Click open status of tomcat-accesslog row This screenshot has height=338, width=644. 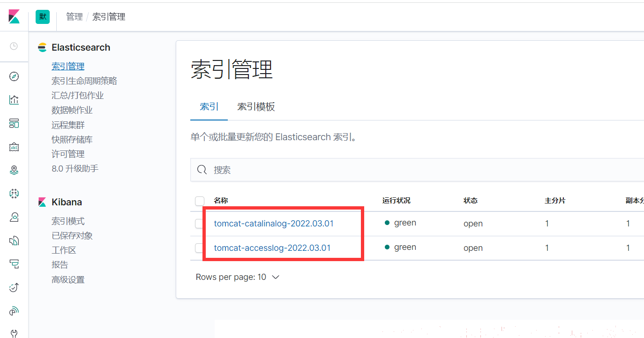pyautogui.click(x=473, y=248)
